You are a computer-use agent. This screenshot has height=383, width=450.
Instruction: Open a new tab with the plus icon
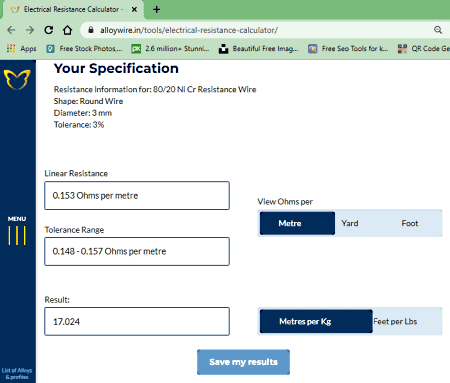(x=156, y=9)
